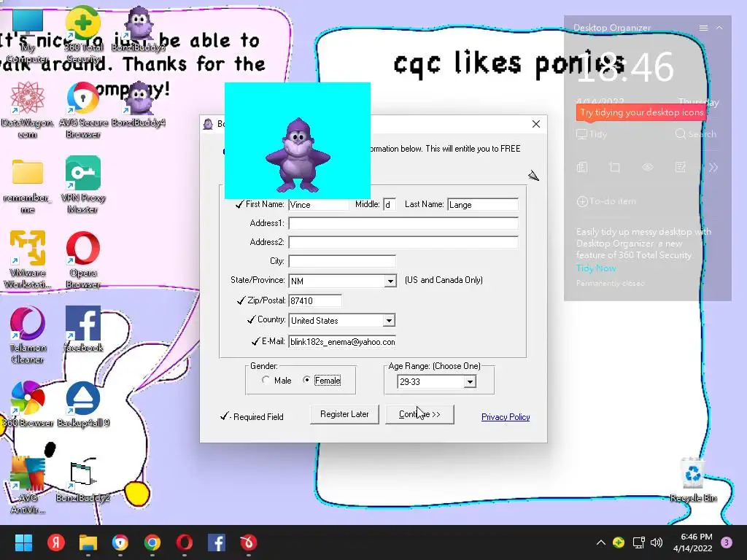Click the volume icon in system tray

[x=657, y=542]
